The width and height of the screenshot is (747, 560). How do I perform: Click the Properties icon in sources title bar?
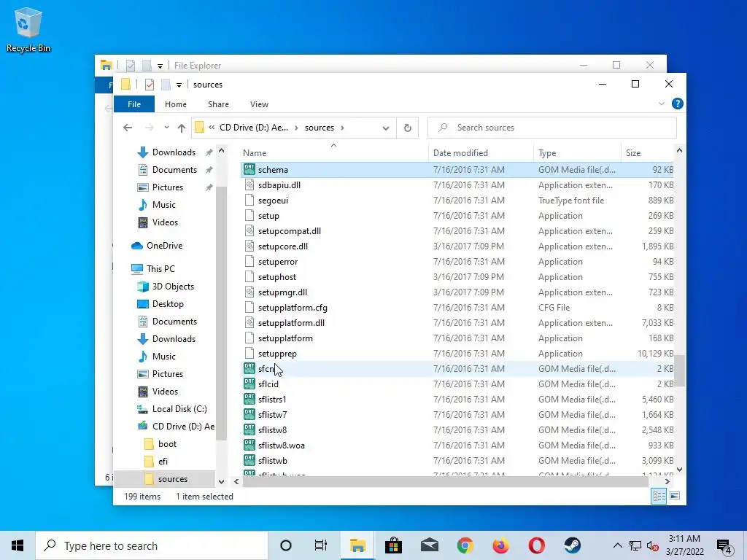(149, 85)
